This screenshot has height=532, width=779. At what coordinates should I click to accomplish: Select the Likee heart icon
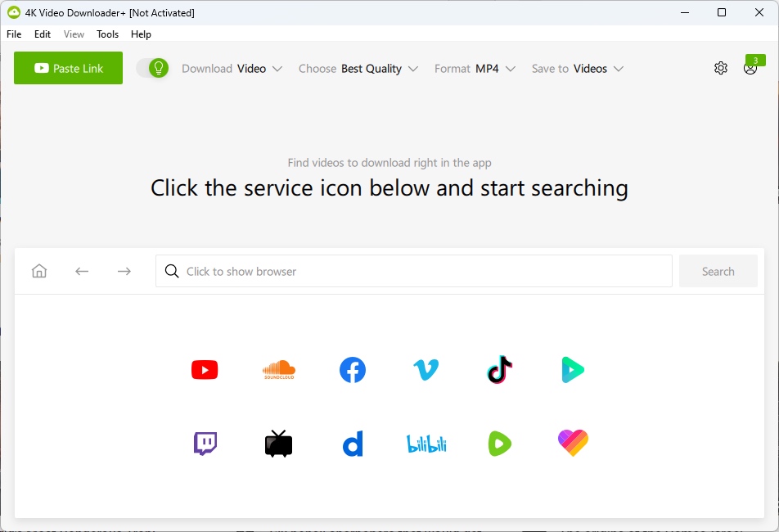pyautogui.click(x=573, y=443)
